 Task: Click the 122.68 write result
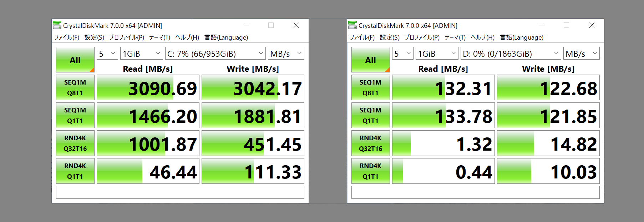click(548, 87)
